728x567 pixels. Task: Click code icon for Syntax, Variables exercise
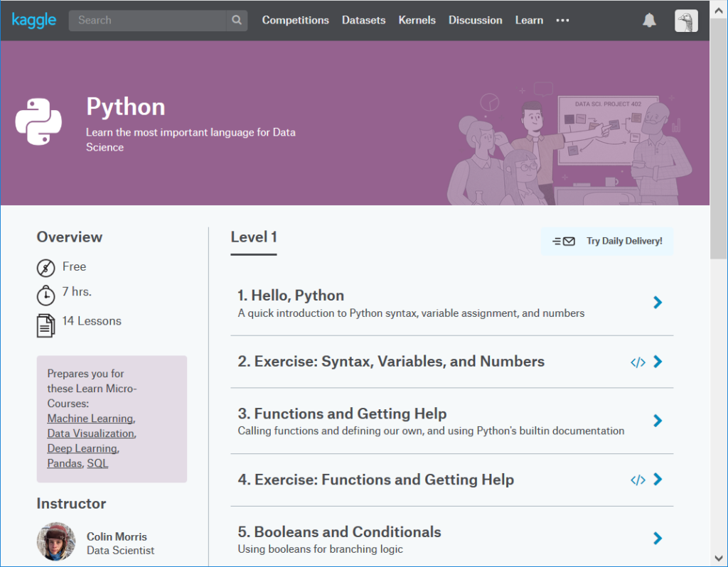638,362
